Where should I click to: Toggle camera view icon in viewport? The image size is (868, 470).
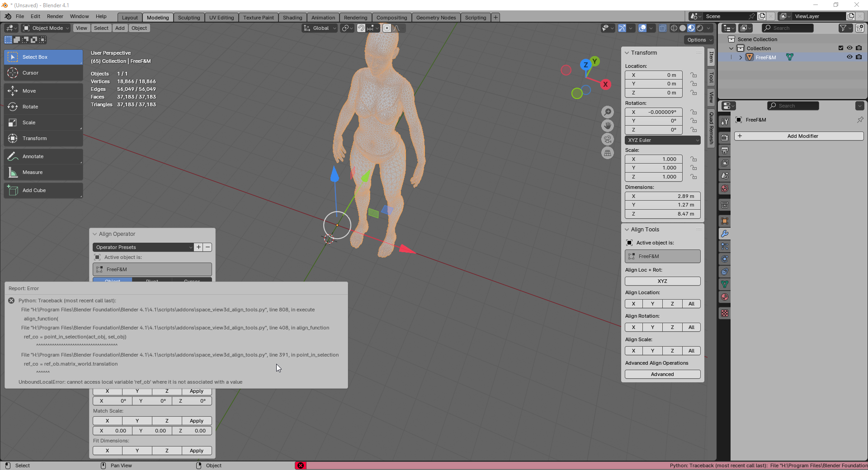[608, 139]
